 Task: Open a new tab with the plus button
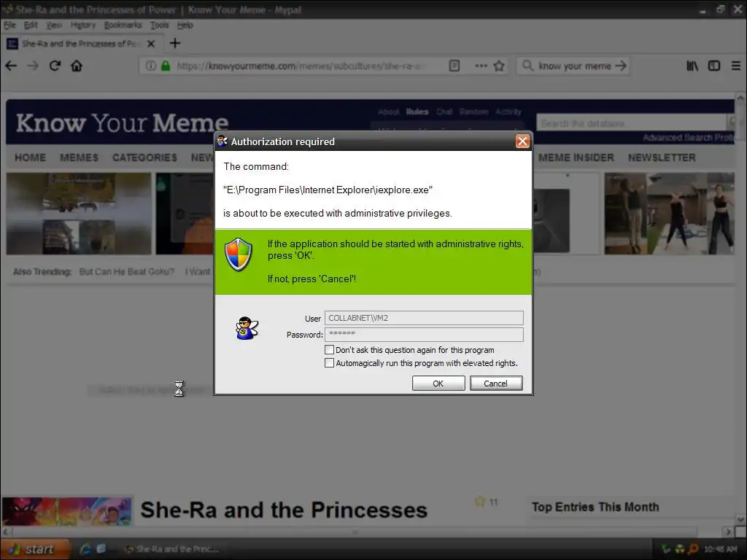point(175,43)
